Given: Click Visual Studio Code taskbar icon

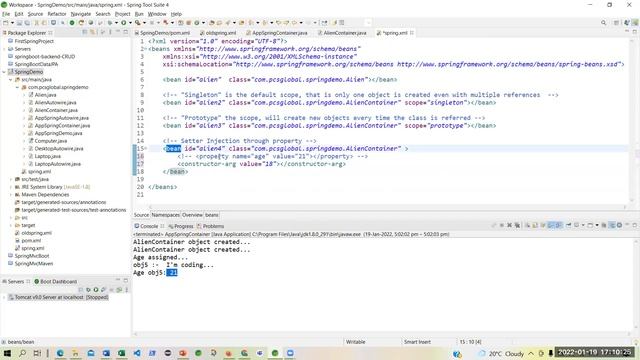Looking at the screenshot, I should pos(137,353).
